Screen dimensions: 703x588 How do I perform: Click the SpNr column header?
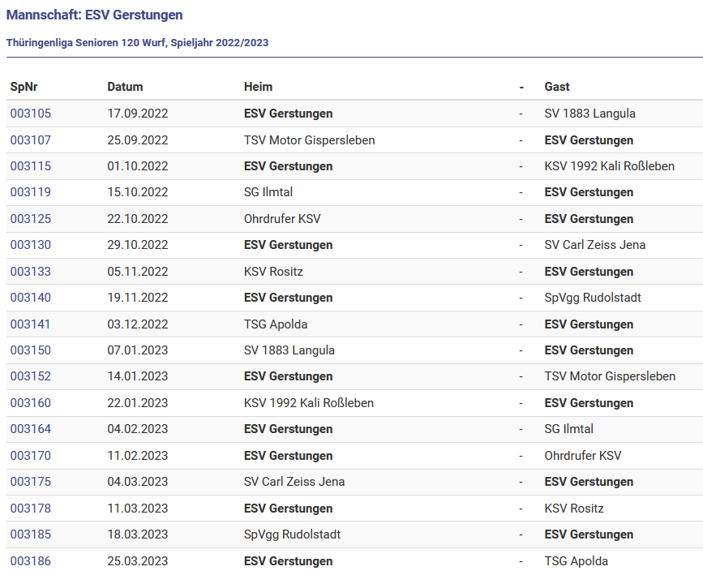coord(24,87)
